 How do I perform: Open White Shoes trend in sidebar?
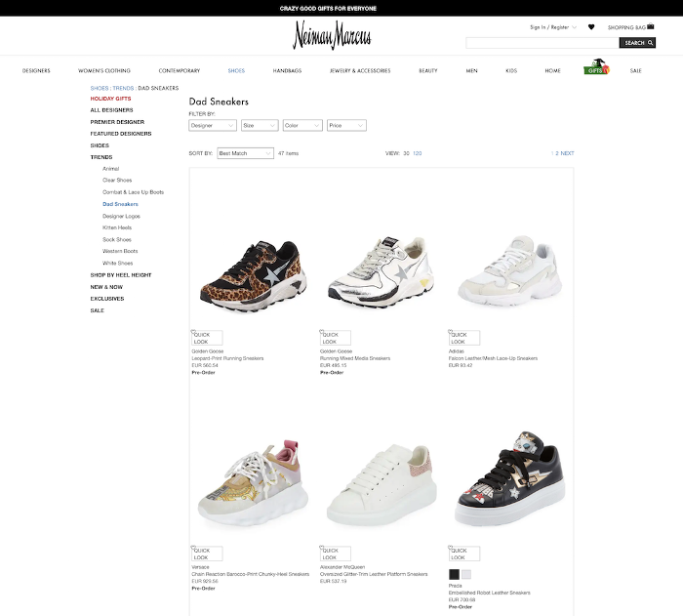[x=118, y=264]
